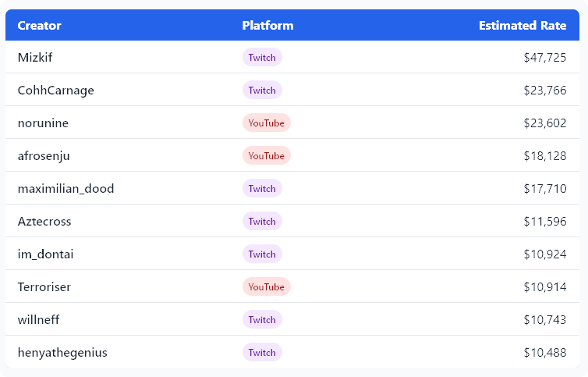Click the YouTube badge for norunine
The image size is (588, 377).
click(266, 123)
